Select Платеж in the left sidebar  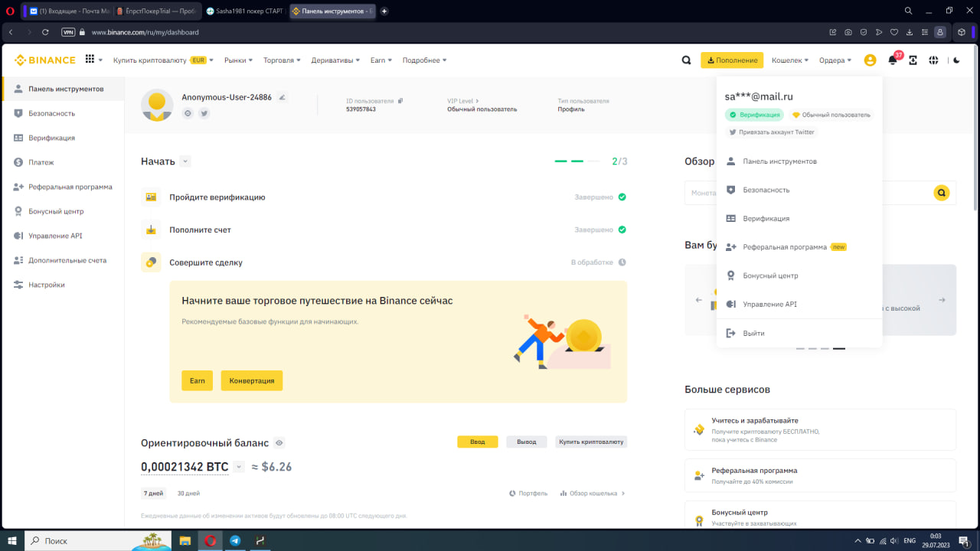pos(63,162)
